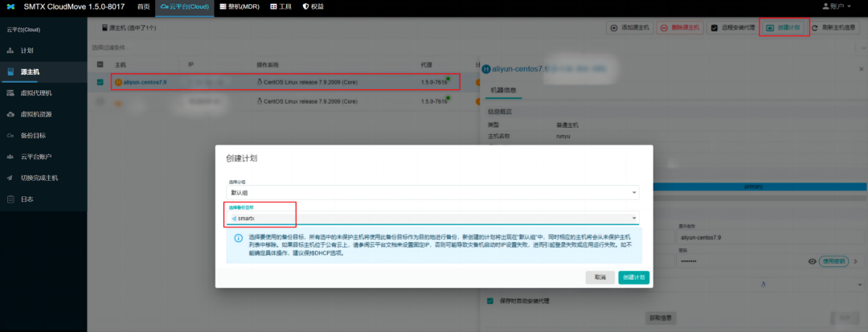868x332 pixels.
Task: Toggle the 保存时自动安装代理 checkbox
Action: (490, 301)
